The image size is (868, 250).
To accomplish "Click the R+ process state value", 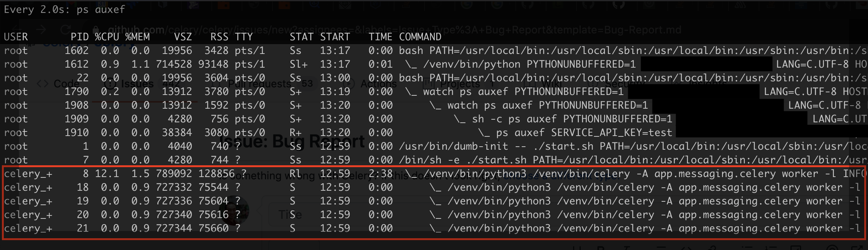I will pyautogui.click(x=295, y=133).
